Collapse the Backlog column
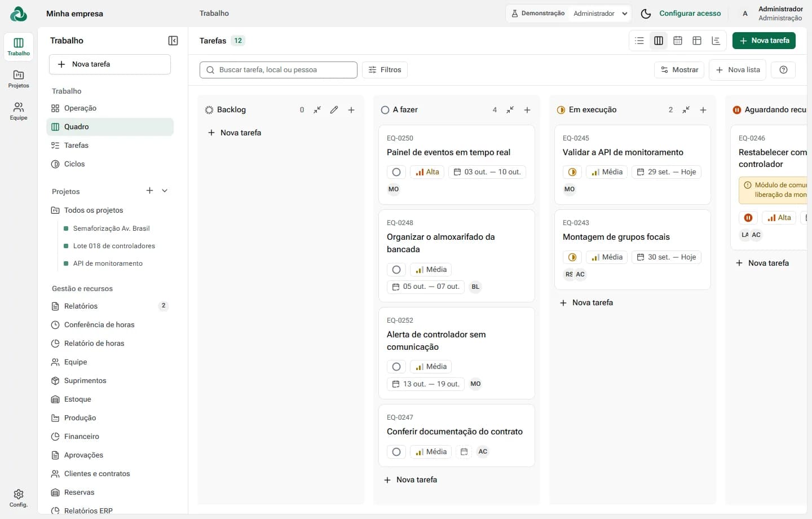812x519 pixels. point(317,110)
